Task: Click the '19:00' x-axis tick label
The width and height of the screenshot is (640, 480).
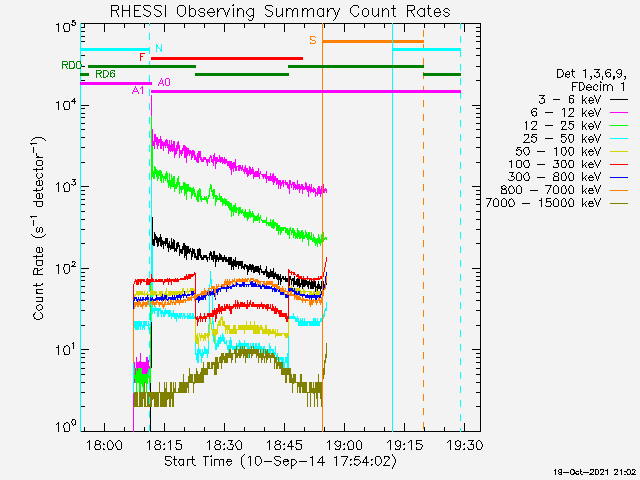Action: point(344,445)
